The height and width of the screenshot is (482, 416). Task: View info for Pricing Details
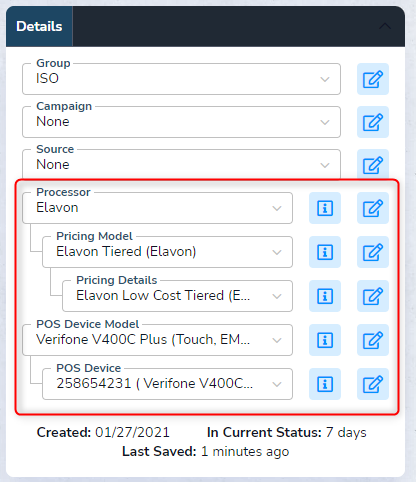[325, 296]
